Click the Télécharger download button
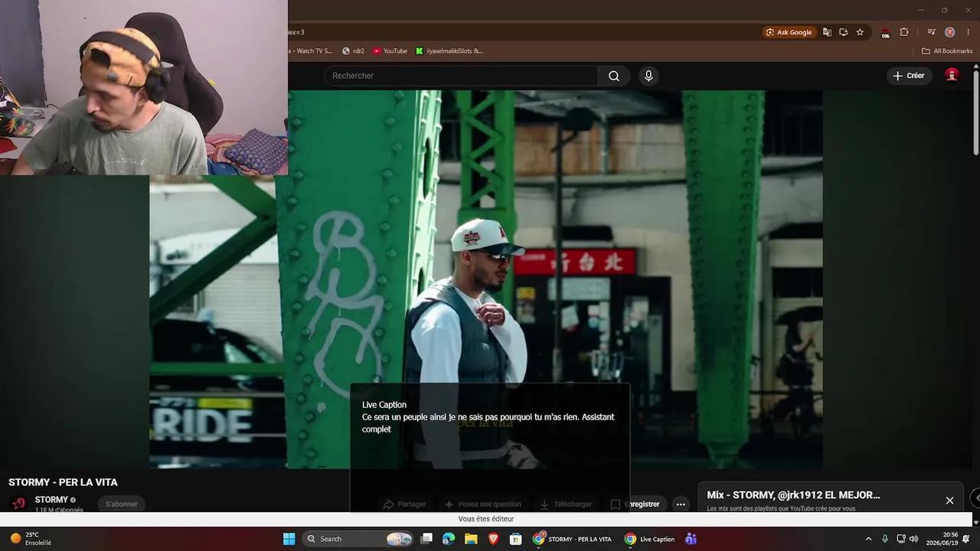 coord(566,504)
